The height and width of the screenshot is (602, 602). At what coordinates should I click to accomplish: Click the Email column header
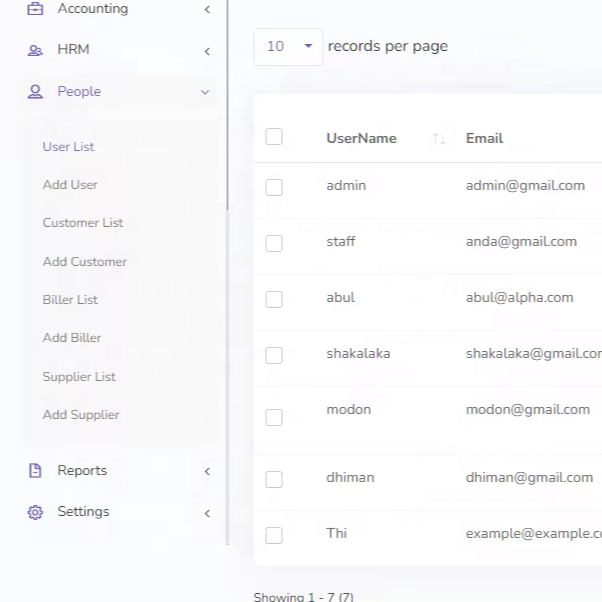pos(484,138)
